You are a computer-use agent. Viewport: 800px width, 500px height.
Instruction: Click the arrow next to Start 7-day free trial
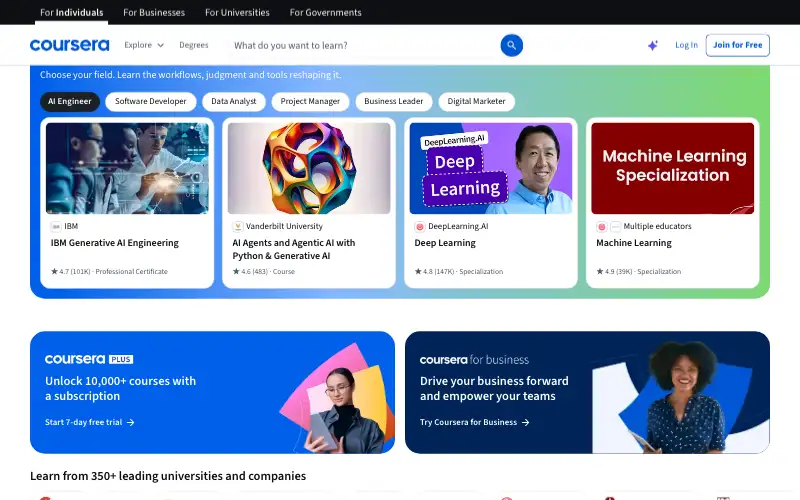[131, 422]
